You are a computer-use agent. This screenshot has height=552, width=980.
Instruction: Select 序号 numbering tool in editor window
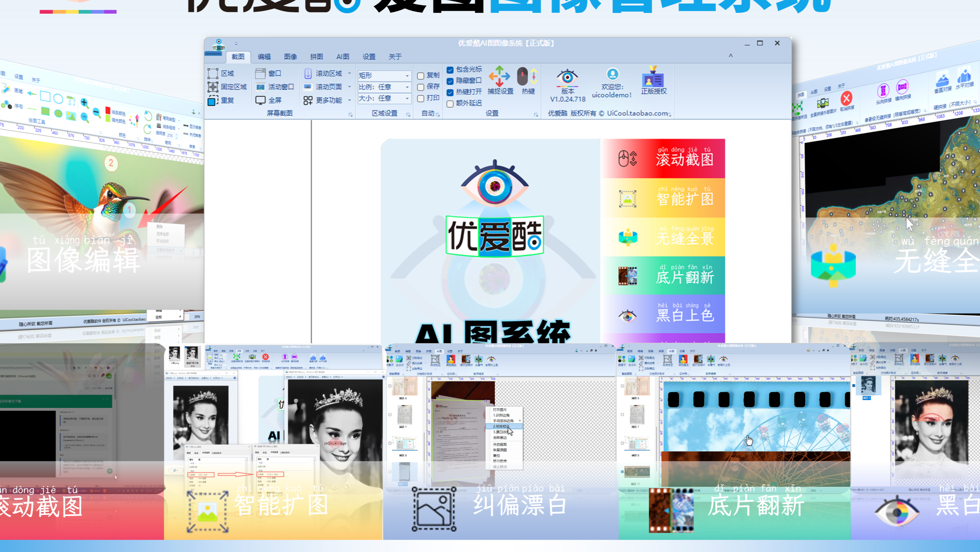12,105
